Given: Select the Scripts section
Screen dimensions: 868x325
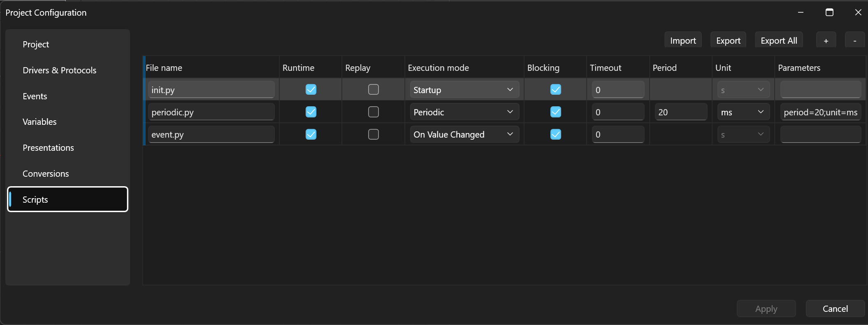Looking at the screenshot, I should (x=68, y=199).
